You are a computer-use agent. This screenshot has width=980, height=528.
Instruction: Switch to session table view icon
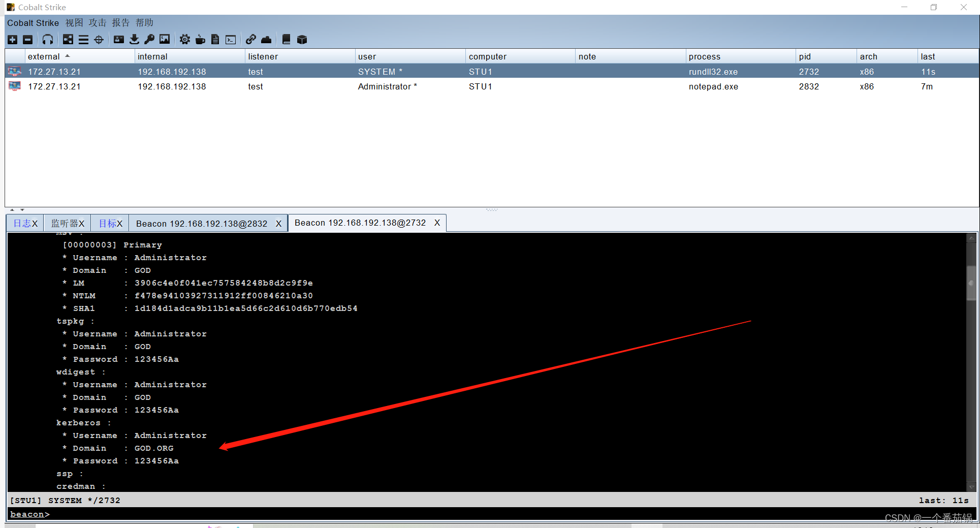pos(83,40)
